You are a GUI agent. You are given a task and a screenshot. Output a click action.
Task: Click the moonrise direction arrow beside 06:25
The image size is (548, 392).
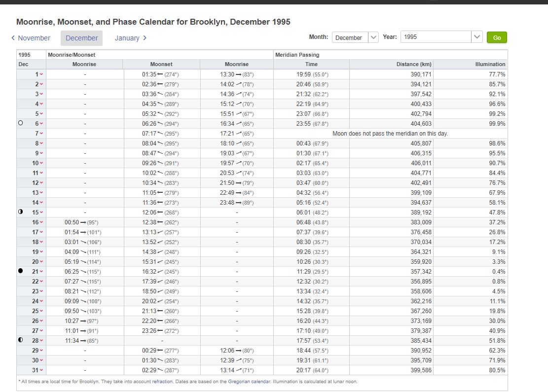tap(83, 272)
